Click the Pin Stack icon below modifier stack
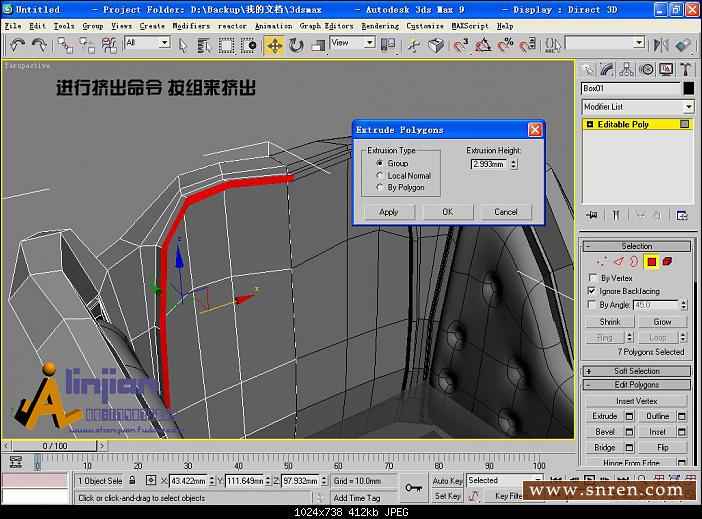This screenshot has width=702, height=519. point(592,214)
